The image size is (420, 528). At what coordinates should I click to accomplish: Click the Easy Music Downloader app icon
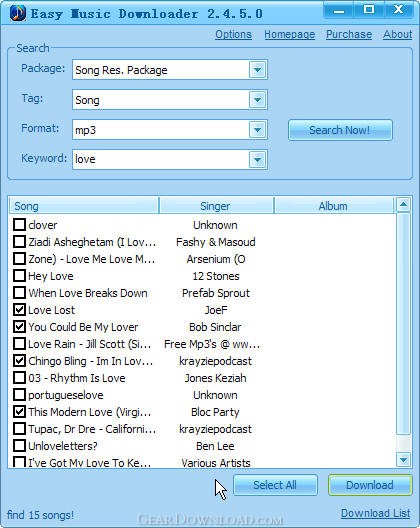point(18,13)
